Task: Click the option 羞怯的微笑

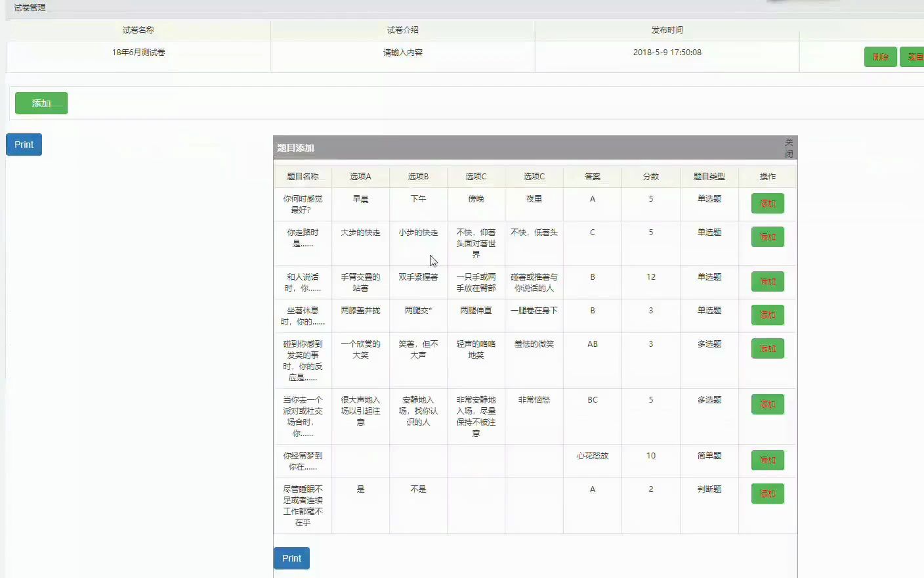Action: [x=534, y=344]
